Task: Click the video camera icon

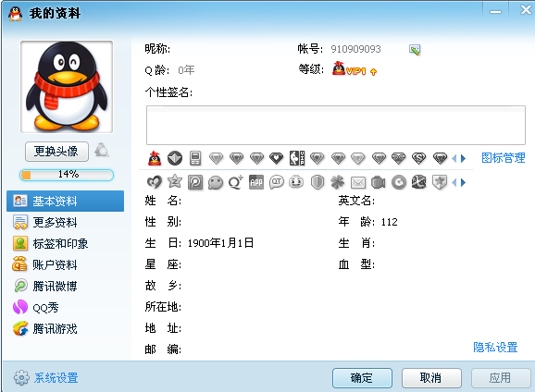Action: (x=378, y=183)
